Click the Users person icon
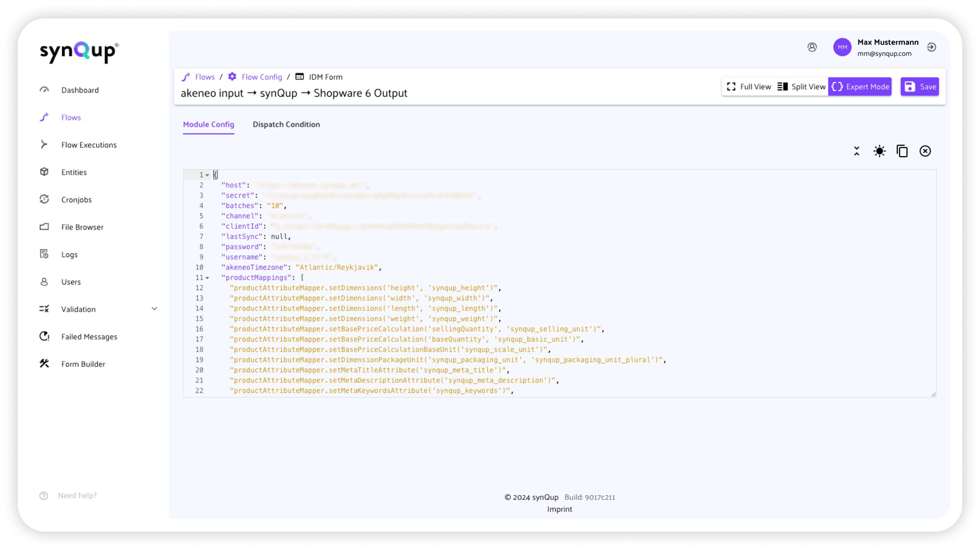The image size is (980, 549). [x=44, y=282]
